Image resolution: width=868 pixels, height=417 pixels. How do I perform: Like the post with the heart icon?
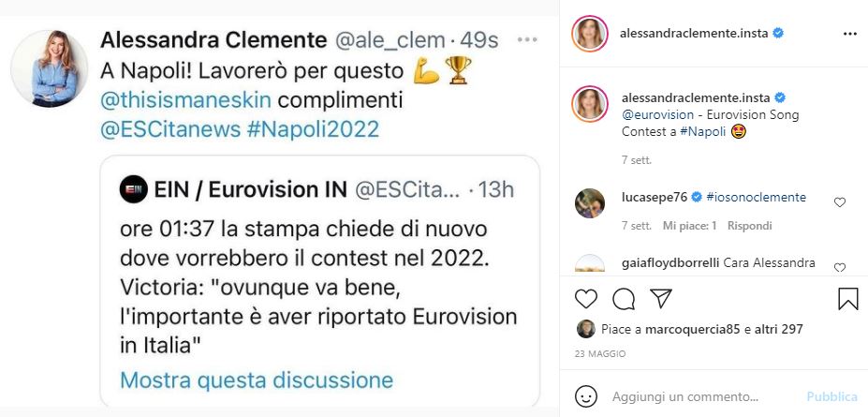pos(586,299)
